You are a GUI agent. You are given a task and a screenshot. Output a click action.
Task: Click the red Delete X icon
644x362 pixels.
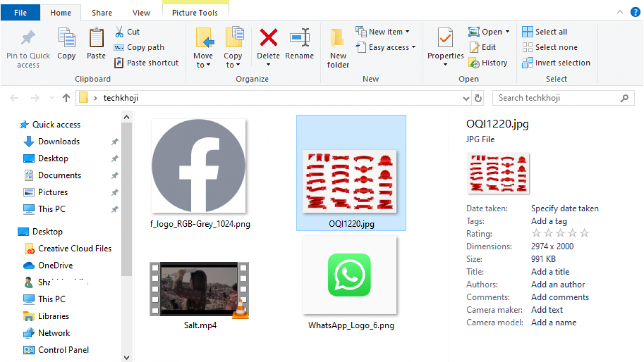(x=269, y=37)
